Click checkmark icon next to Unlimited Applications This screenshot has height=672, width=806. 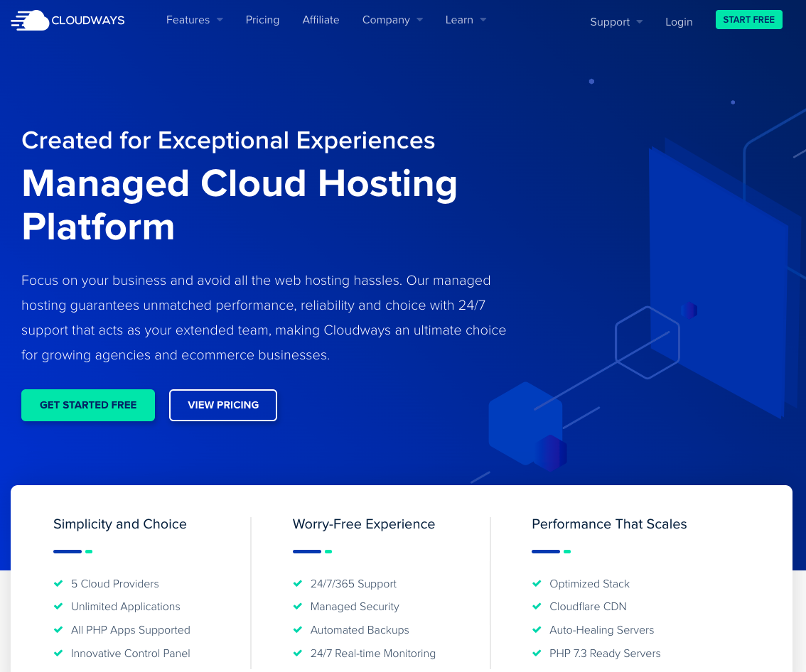(58, 606)
